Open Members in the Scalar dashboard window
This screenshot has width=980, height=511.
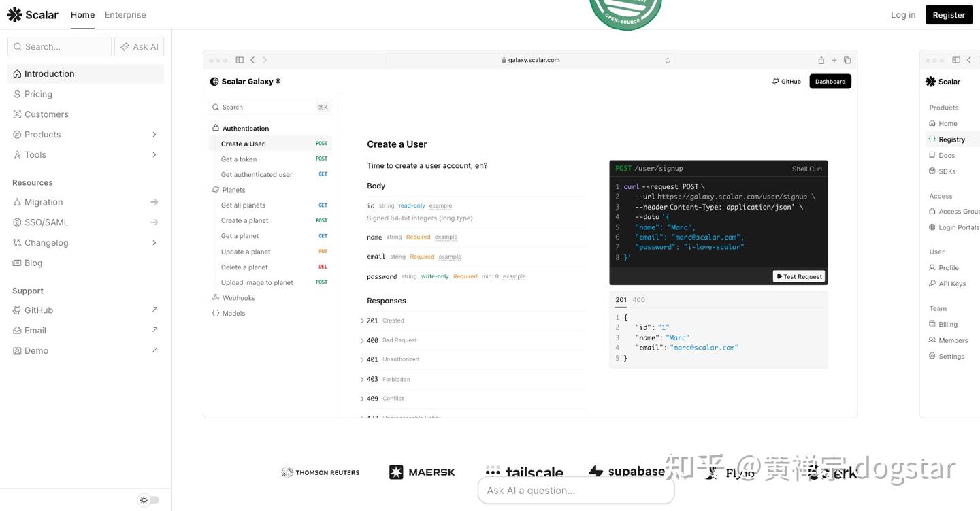tap(953, 340)
